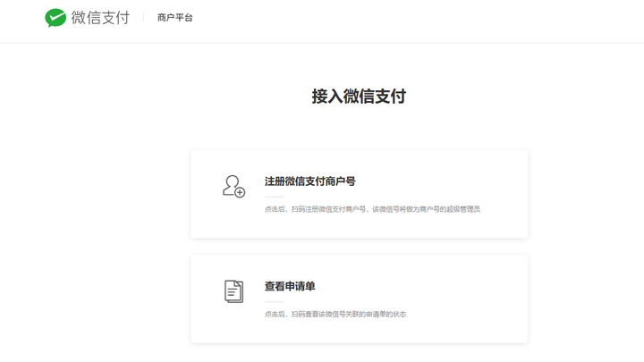The width and height of the screenshot is (644, 362).
Task: Click the plus badge on the user icon
Action: (x=240, y=192)
